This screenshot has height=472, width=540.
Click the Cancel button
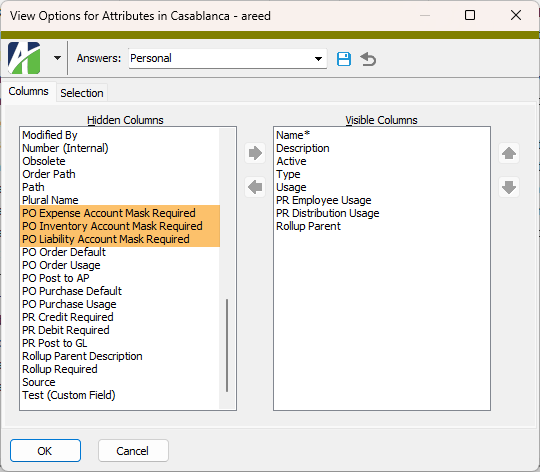coord(133,451)
